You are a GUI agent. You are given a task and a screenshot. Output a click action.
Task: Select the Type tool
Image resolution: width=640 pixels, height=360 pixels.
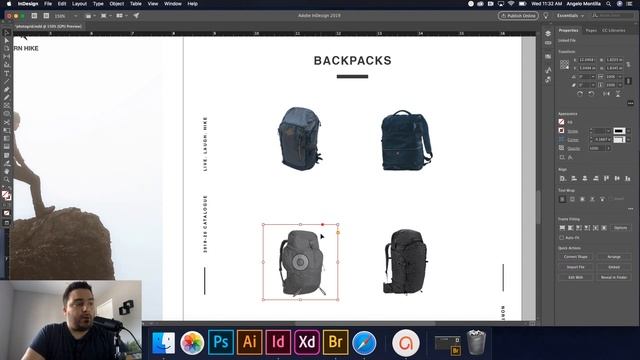pos(7,73)
